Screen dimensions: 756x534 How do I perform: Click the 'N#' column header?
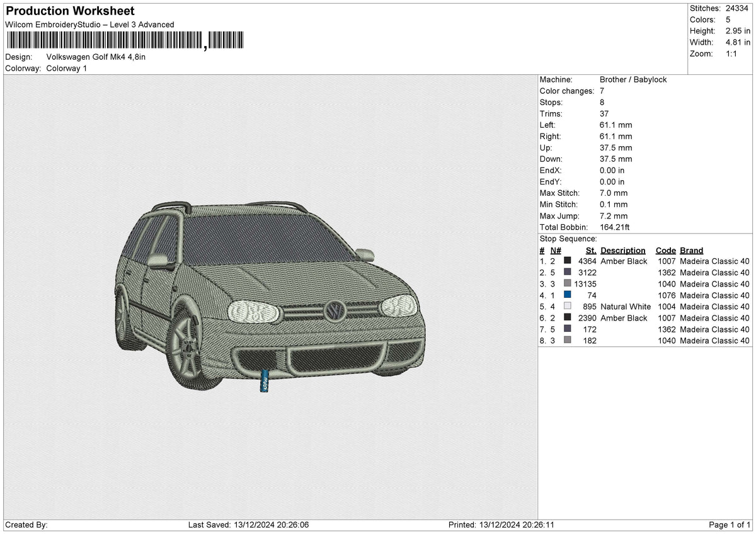[x=555, y=251]
